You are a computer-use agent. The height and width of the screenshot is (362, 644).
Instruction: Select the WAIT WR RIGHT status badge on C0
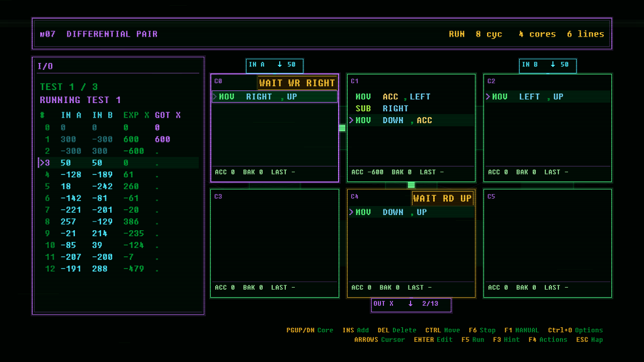coord(297,83)
